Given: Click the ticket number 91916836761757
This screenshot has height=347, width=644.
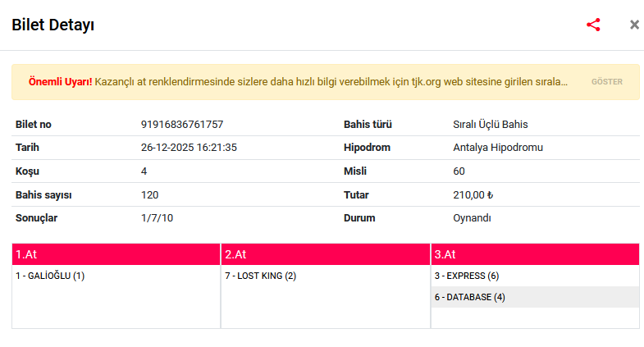Looking at the screenshot, I should coord(182,125).
